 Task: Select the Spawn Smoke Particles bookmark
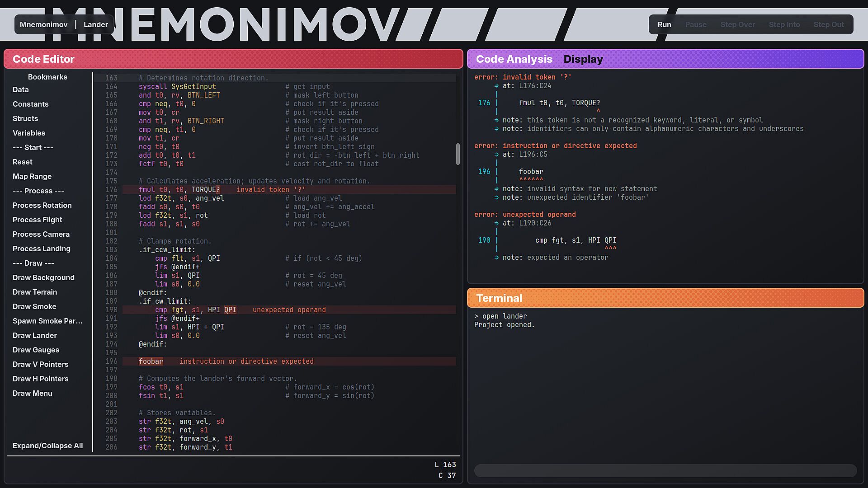(47, 321)
